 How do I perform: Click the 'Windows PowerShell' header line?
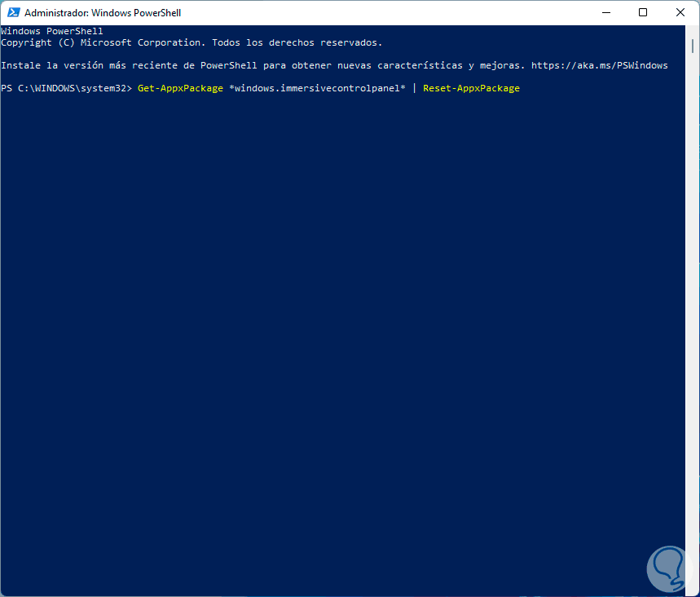click(x=52, y=31)
